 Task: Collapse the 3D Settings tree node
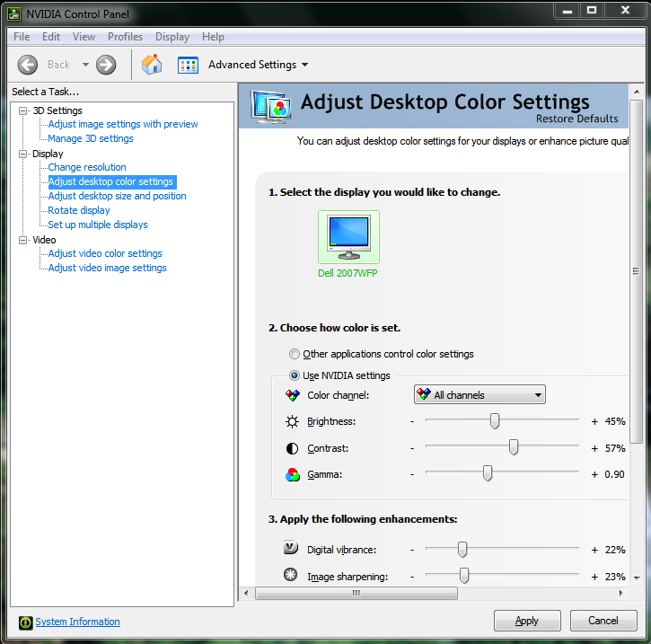tap(22, 110)
